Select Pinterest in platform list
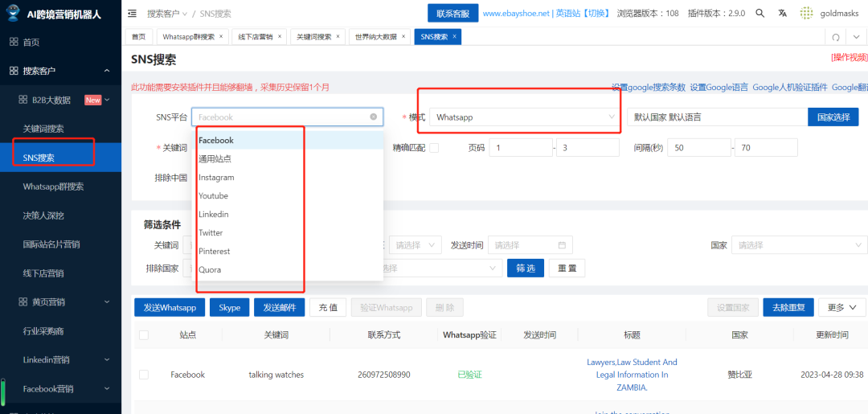 pos(288,252)
